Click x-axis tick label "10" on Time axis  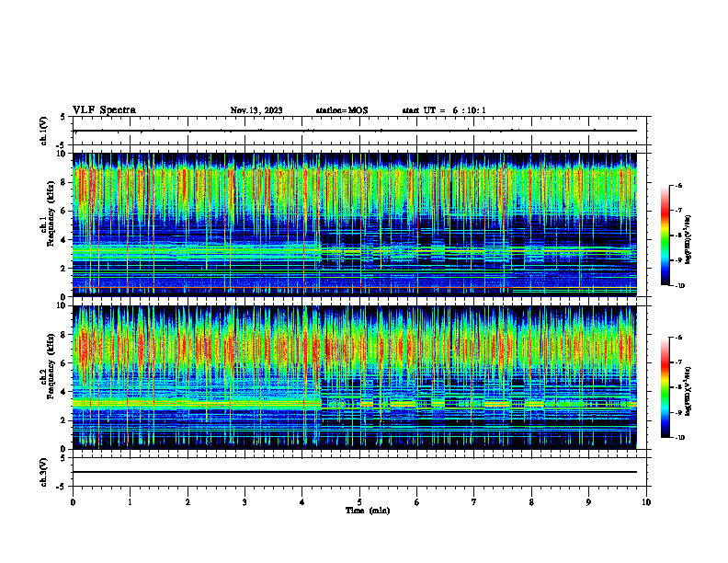point(646,502)
